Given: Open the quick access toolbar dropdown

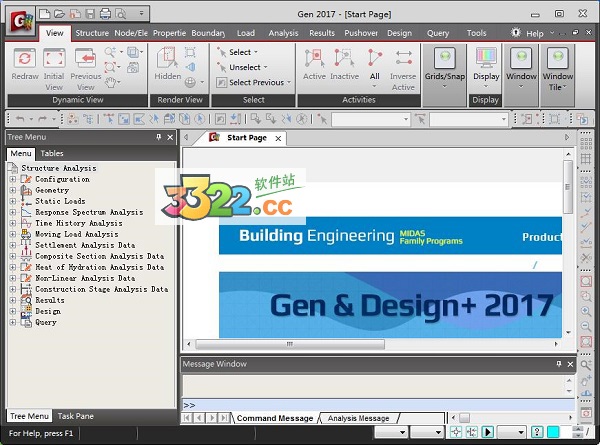Looking at the screenshot, I should 141,13.
